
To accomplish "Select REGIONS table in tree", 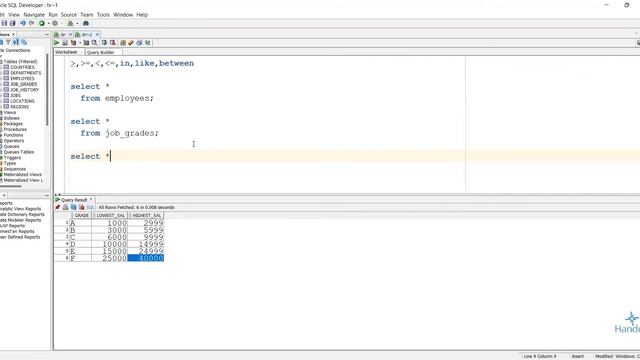I will tap(20, 107).
